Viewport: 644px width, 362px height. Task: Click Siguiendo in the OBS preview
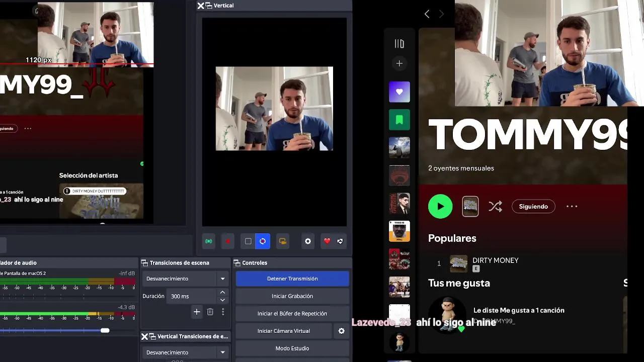7,128
